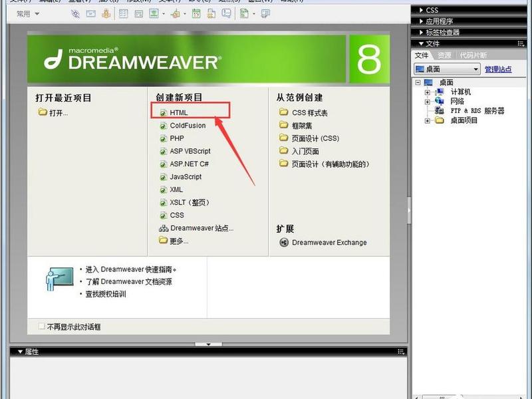Expand the 计算机 tree node
Screen dimensions: 532x399
pos(428,92)
